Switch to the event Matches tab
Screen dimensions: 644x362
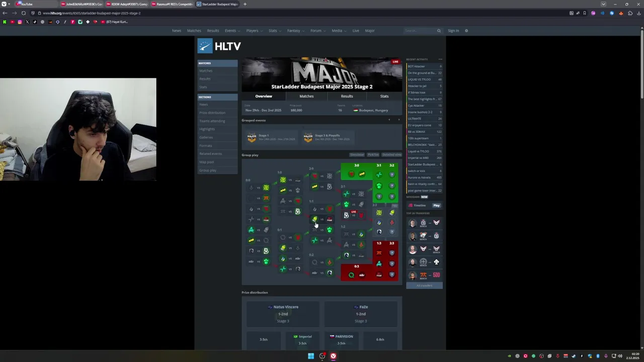[306, 96]
